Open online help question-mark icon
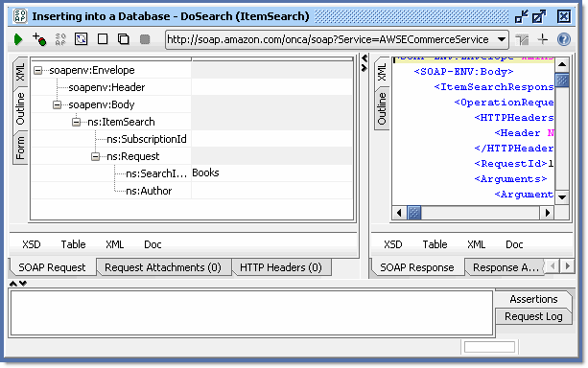The width and height of the screenshot is (588, 368). (564, 39)
